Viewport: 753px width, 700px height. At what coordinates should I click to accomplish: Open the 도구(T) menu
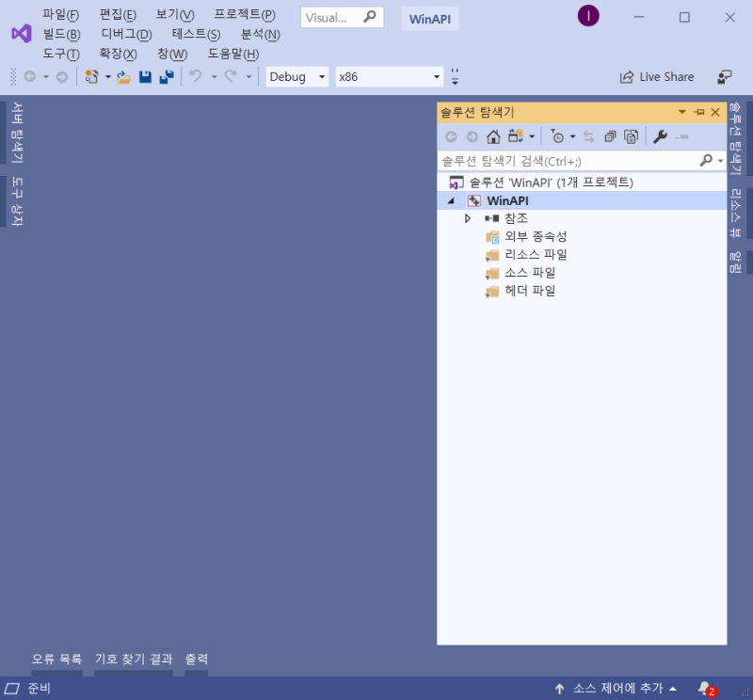[61, 54]
